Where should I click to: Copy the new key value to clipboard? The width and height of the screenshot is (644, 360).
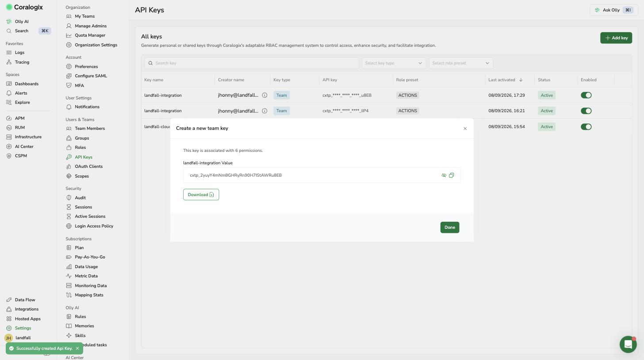click(x=451, y=175)
